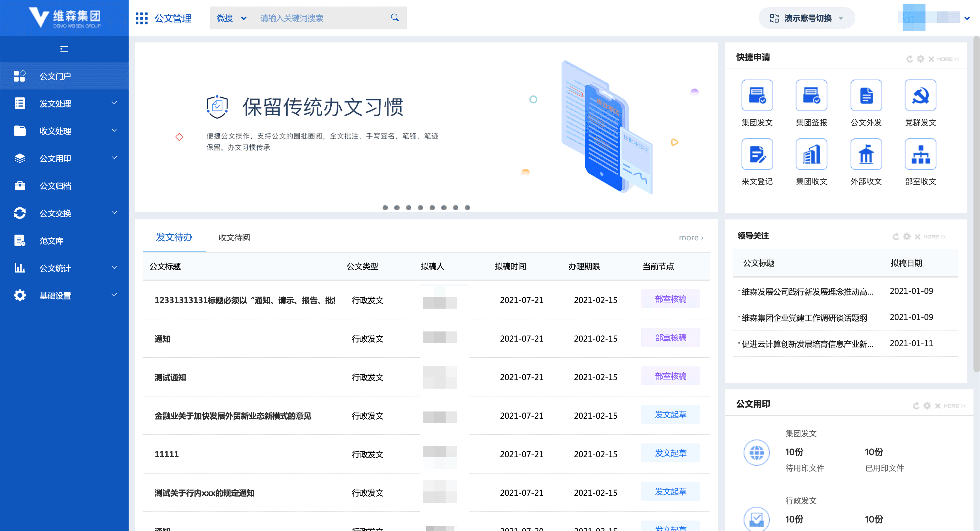
Task: Open 外部收文 from quick applications
Action: pos(866,154)
